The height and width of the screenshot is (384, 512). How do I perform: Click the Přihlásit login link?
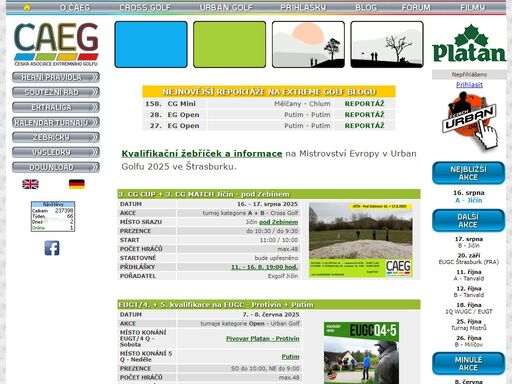point(469,85)
